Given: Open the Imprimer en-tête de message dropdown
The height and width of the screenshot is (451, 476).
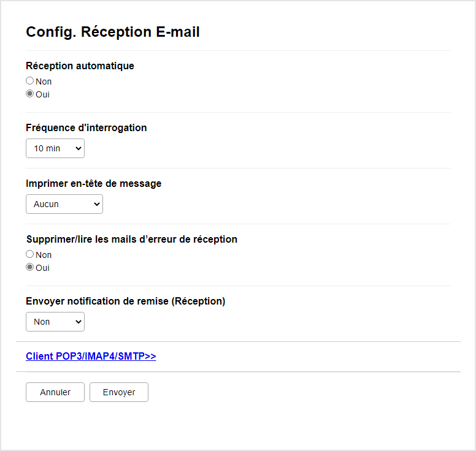Looking at the screenshot, I should pos(64,204).
